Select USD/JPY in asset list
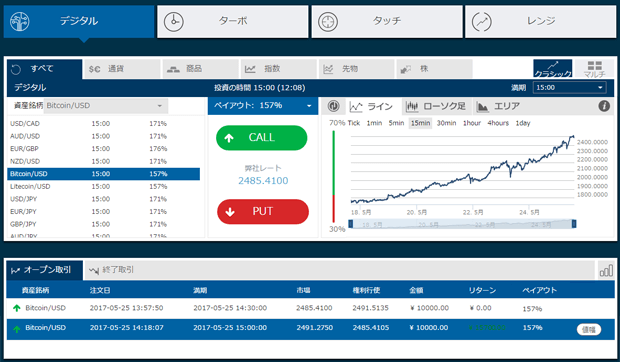Image resolution: width=620 pixels, height=362 pixels. (104, 199)
